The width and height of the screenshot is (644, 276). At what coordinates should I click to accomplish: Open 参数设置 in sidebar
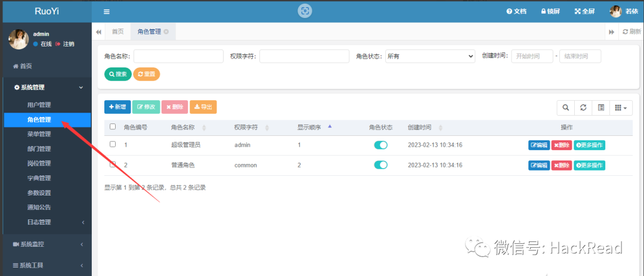39,193
